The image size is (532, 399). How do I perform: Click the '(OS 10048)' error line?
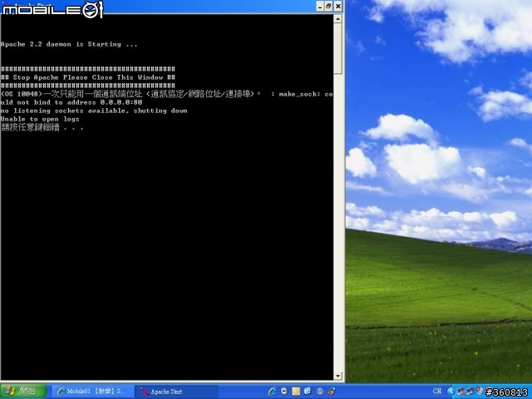click(x=166, y=94)
